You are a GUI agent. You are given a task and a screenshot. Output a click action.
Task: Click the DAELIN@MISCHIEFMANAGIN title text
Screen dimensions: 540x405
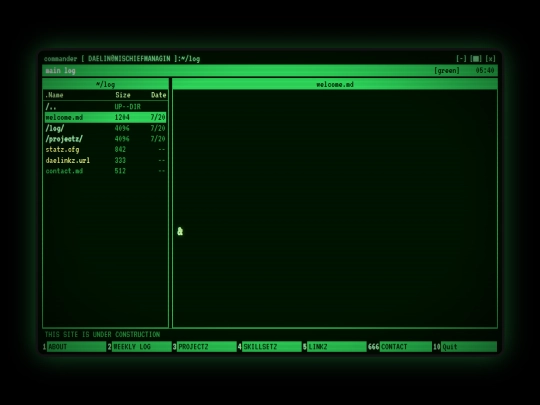129,59
